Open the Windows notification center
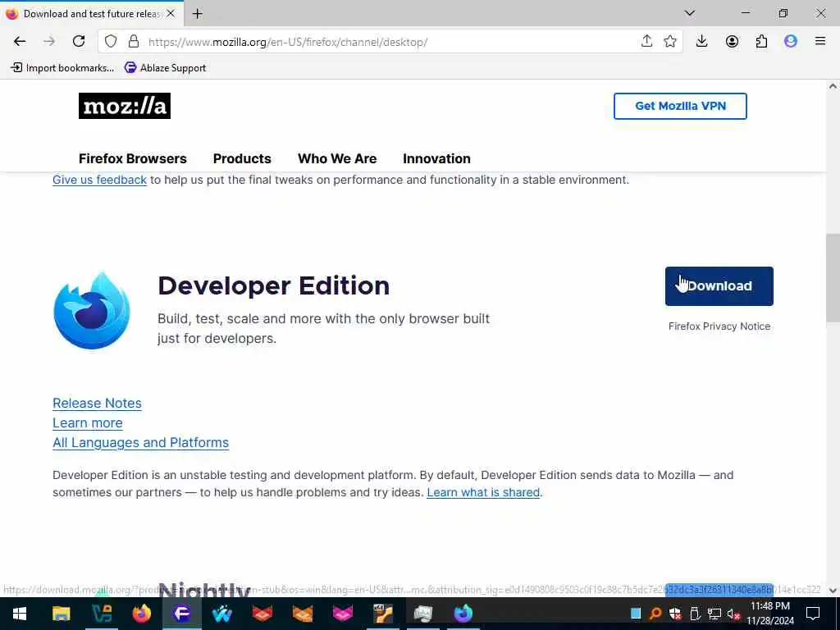 coord(813,614)
